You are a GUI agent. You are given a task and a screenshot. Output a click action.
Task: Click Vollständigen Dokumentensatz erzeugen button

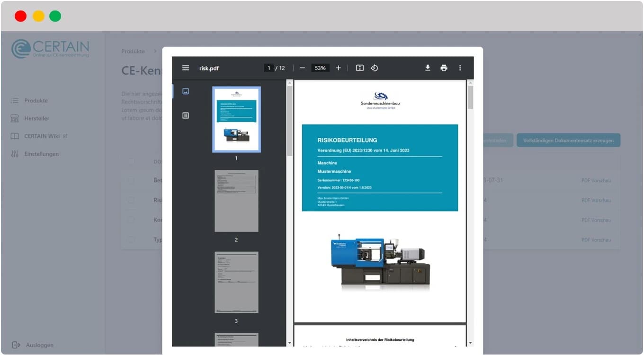[x=568, y=140]
